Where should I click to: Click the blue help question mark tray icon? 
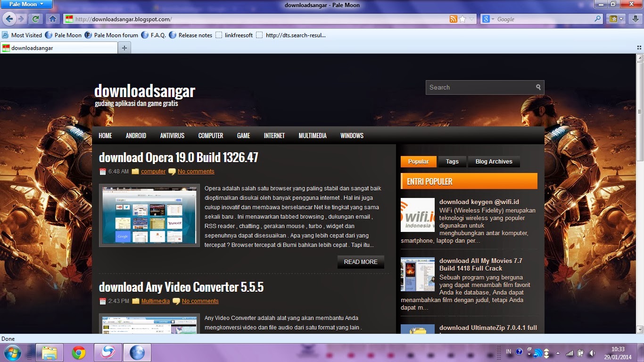click(520, 352)
